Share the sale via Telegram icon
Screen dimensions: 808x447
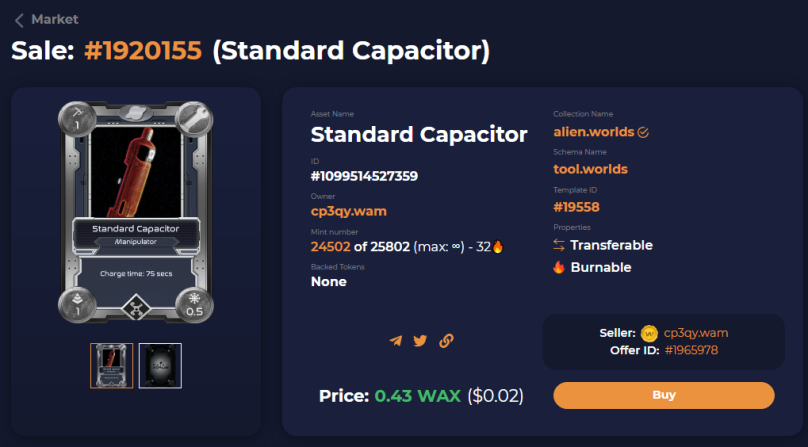[396, 341]
